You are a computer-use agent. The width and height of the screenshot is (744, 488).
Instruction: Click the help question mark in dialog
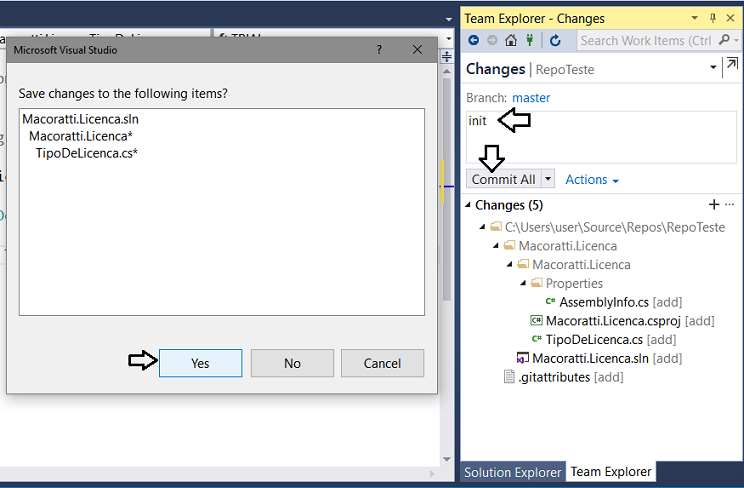pyautogui.click(x=379, y=49)
